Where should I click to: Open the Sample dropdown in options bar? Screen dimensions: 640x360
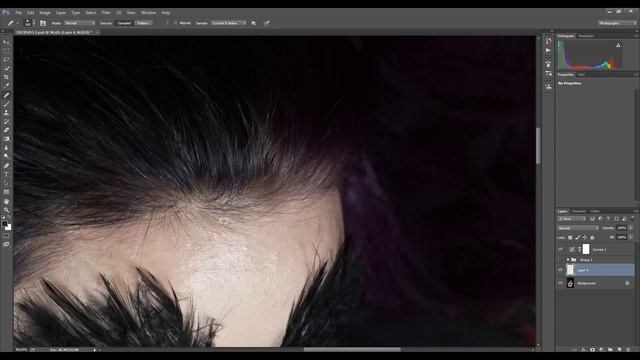pyautogui.click(x=229, y=23)
